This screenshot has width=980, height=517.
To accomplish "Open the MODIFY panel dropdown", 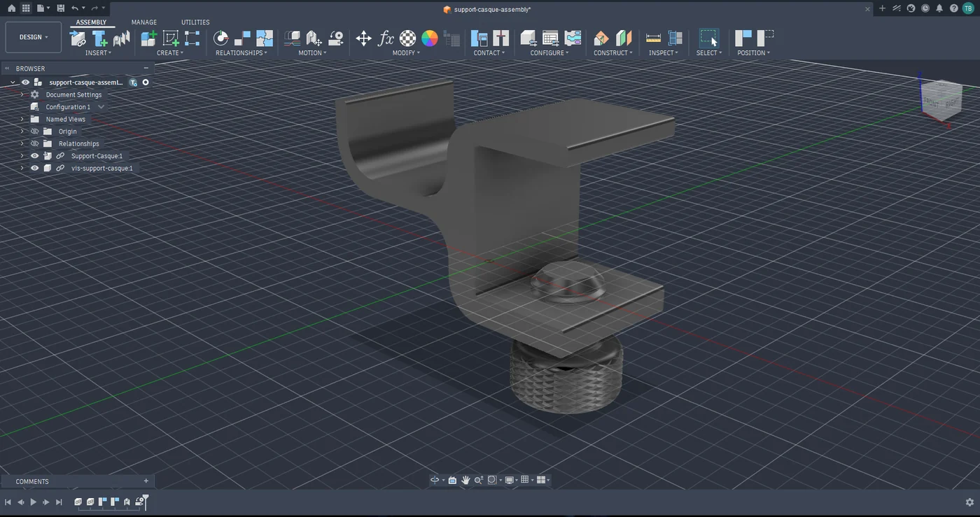I will pyautogui.click(x=406, y=53).
